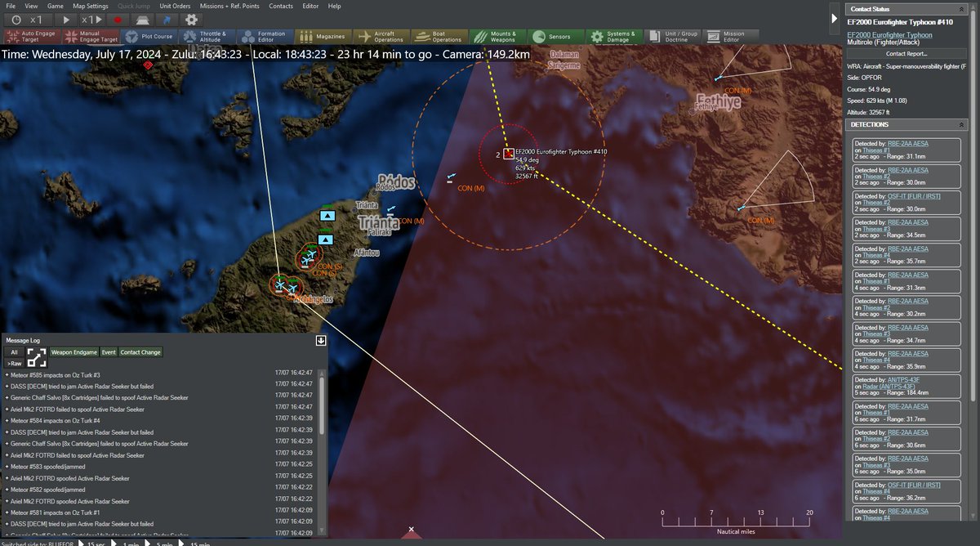
Task: Open the Missions + Ref. Points menu
Action: tap(229, 6)
